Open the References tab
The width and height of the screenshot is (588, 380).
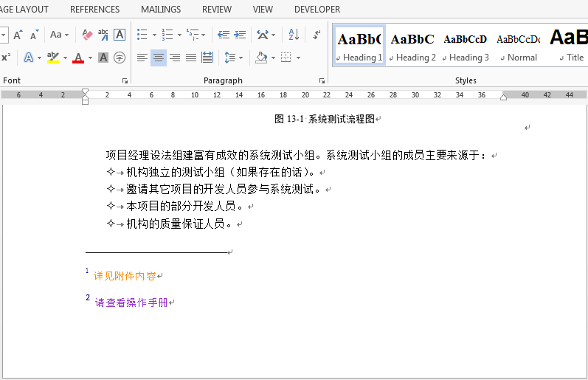point(95,10)
